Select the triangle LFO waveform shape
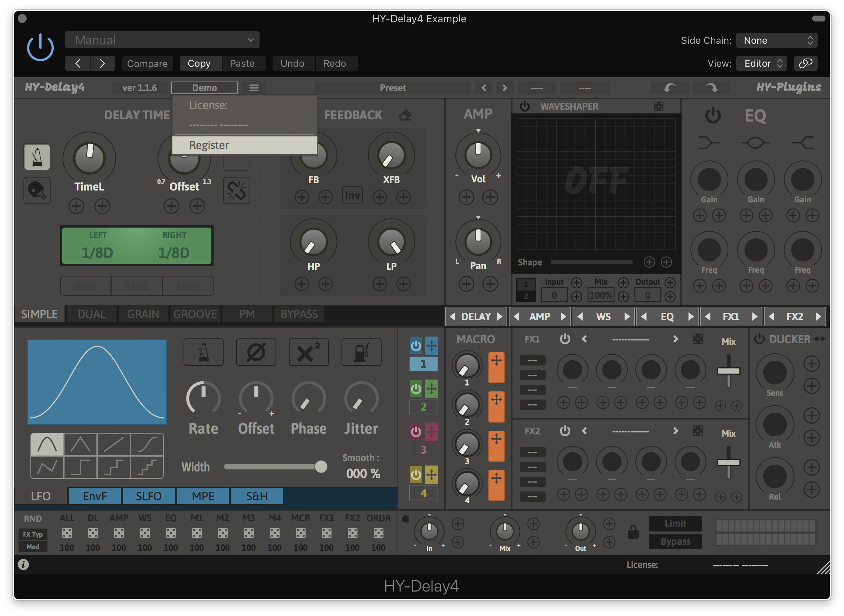 tap(80, 444)
